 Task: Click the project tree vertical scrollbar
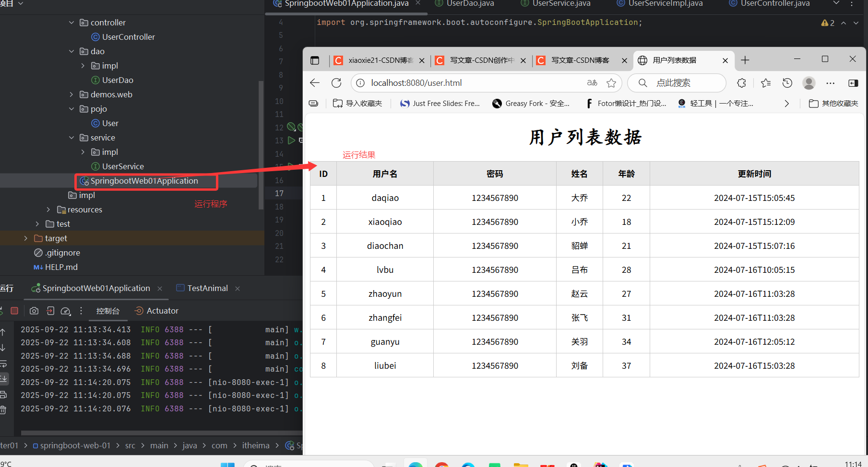[x=261, y=145]
